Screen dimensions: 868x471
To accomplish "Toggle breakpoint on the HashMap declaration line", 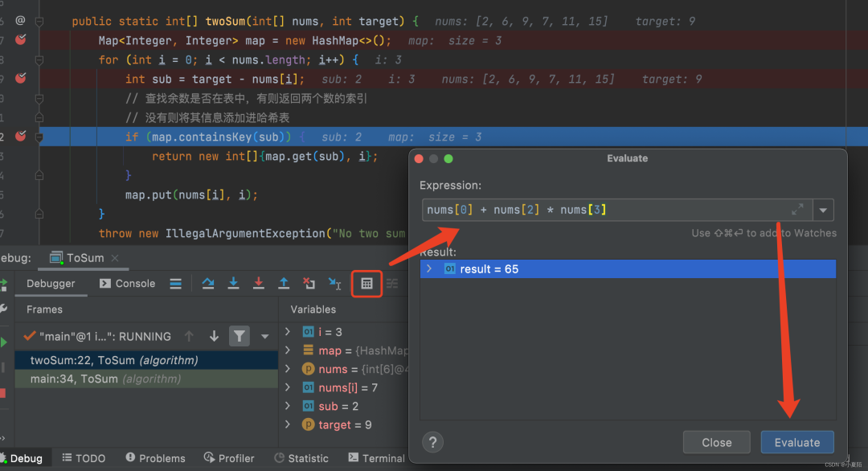I will click(20, 40).
